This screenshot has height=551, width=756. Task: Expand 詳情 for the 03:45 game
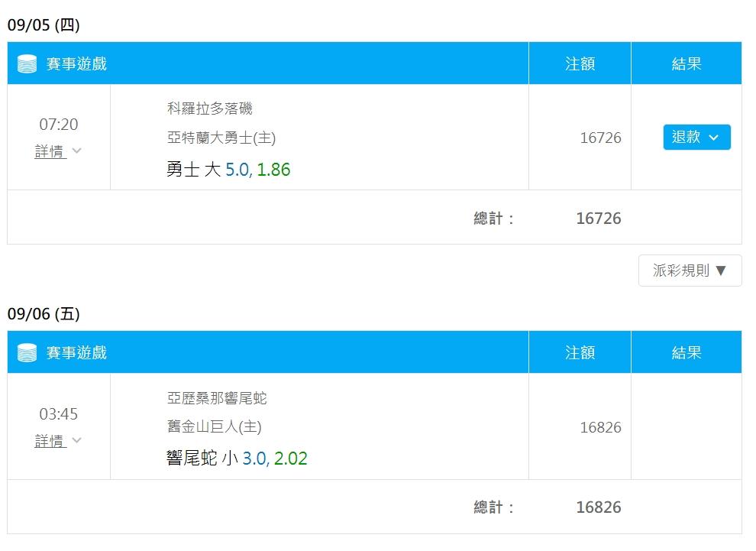coord(50,440)
